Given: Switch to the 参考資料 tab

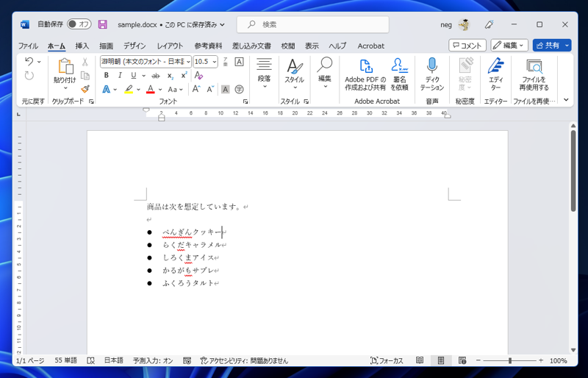Looking at the screenshot, I should coord(208,46).
